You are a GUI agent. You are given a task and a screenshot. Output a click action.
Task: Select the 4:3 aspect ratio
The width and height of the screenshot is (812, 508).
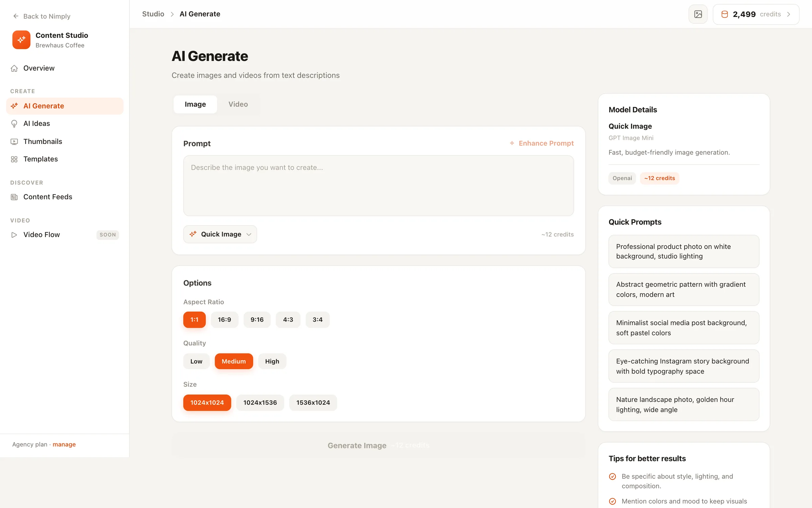click(x=288, y=320)
